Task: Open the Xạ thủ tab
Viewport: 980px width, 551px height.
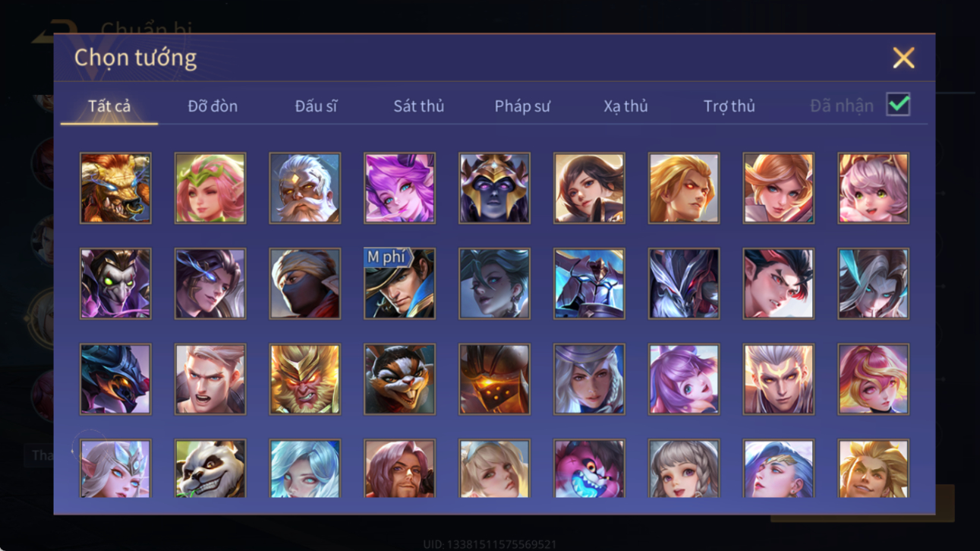Action: (625, 106)
